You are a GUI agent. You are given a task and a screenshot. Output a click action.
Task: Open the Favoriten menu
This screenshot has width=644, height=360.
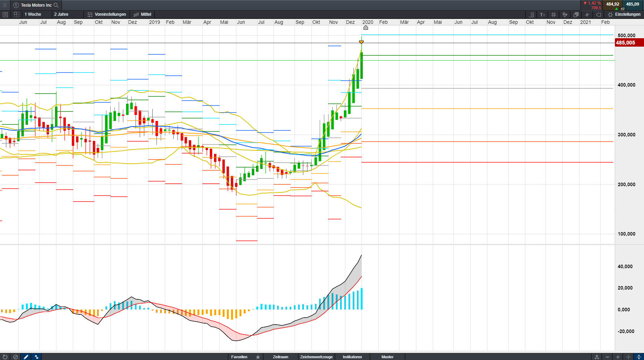[239, 357]
